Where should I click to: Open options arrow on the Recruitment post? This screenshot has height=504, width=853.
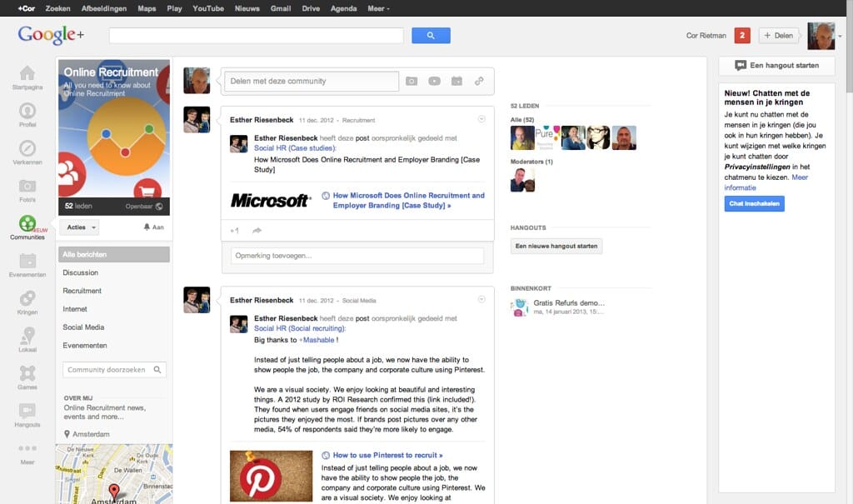pyautogui.click(x=481, y=119)
